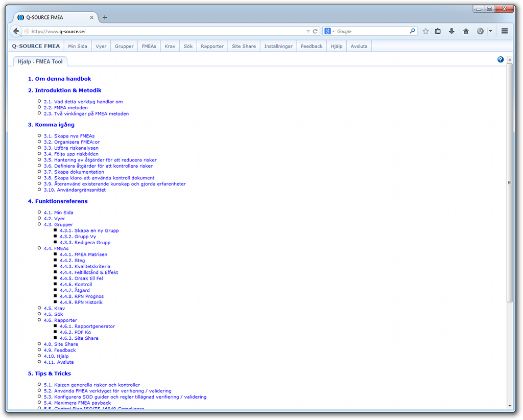523x420 pixels.
Task: Open the Hjälp menu item
Action: [336, 46]
